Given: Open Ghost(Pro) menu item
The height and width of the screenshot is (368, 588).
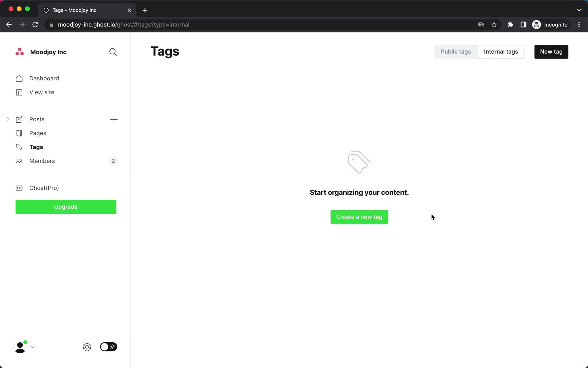Looking at the screenshot, I should click(x=44, y=187).
